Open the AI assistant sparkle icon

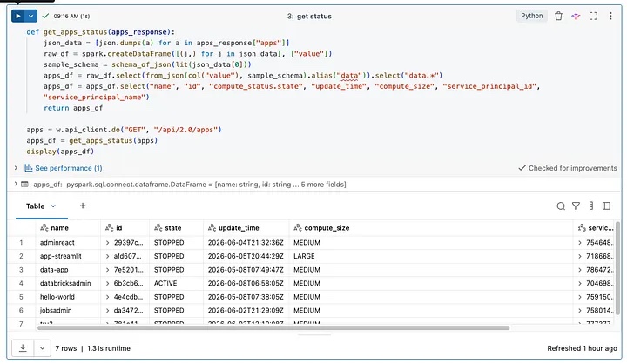tap(576, 16)
